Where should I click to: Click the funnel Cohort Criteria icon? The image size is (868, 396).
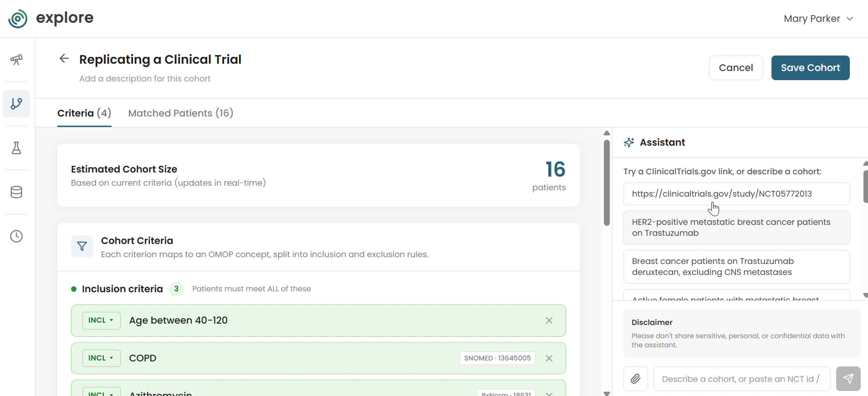82,246
